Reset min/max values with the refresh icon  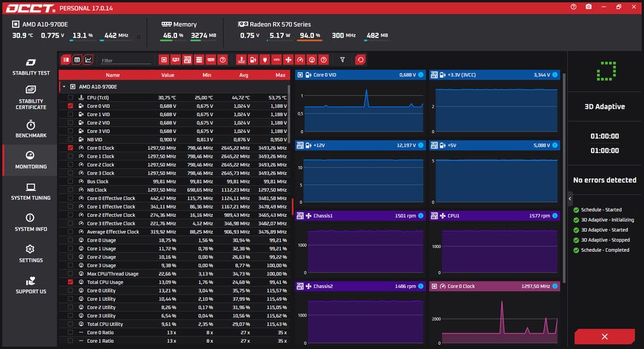tap(360, 60)
